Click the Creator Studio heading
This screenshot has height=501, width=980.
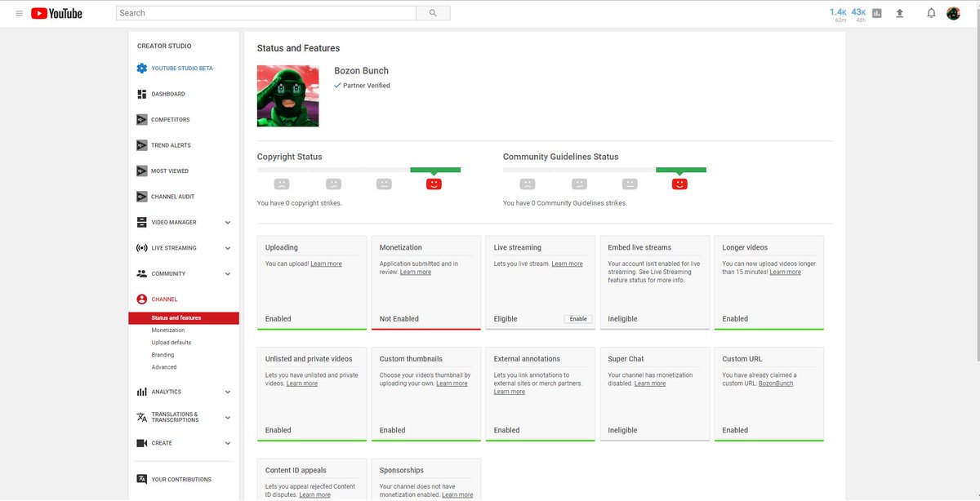pyautogui.click(x=164, y=47)
